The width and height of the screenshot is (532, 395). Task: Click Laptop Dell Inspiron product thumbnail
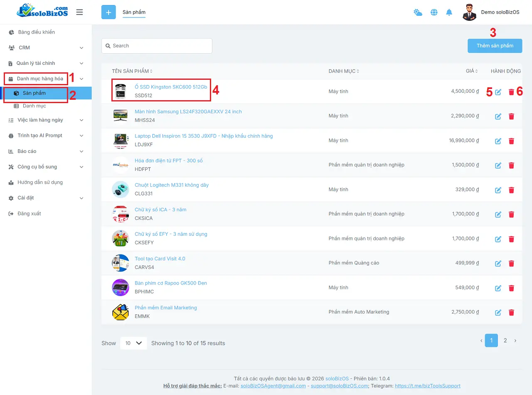[121, 141]
